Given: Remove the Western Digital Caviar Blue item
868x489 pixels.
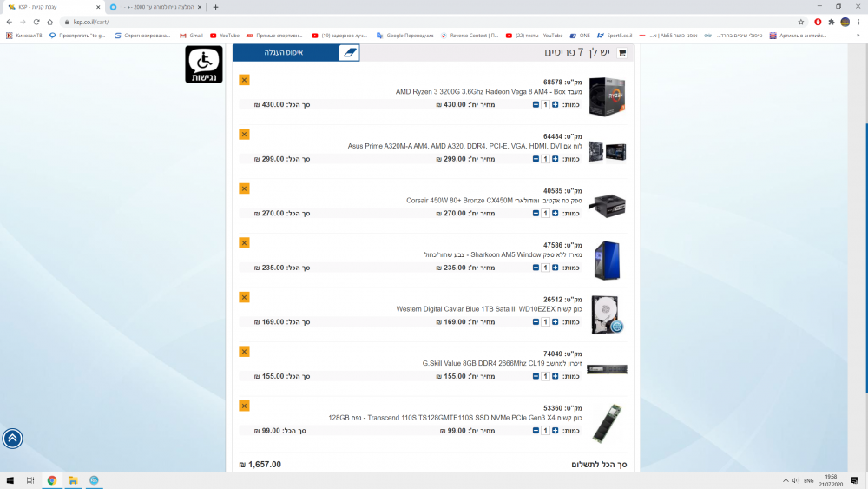Looking at the screenshot, I should click(244, 297).
